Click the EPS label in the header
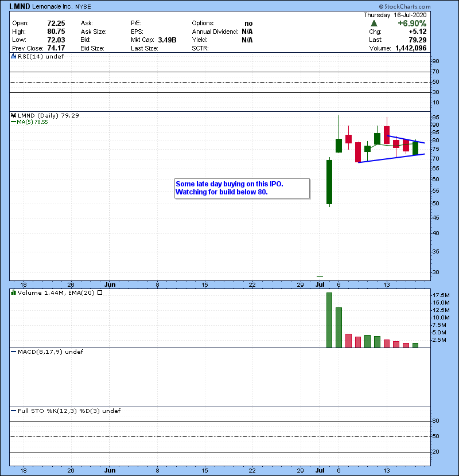Viewport: 459px width, 476px height. tap(137, 32)
